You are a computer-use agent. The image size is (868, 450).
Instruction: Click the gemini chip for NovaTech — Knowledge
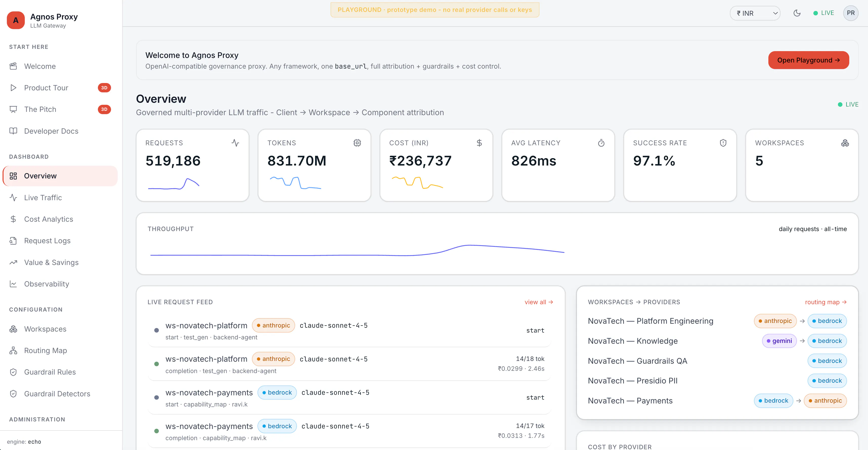(x=779, y=341)
